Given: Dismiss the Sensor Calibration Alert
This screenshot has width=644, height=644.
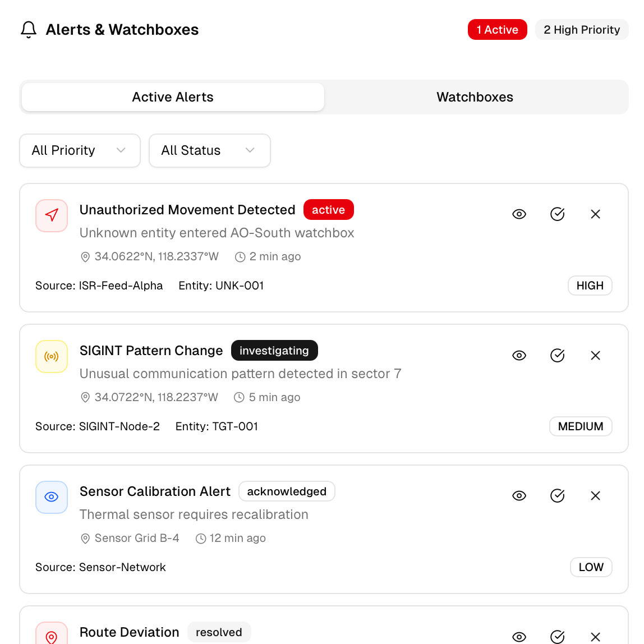Looking at the screenshot, I should tap(595, 496).
